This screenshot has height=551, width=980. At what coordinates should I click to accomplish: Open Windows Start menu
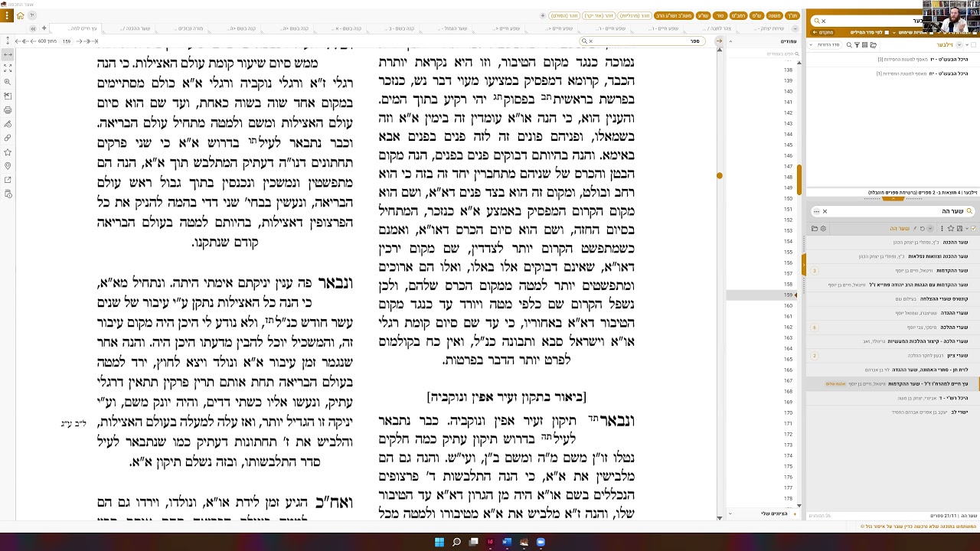pos(439,542)
